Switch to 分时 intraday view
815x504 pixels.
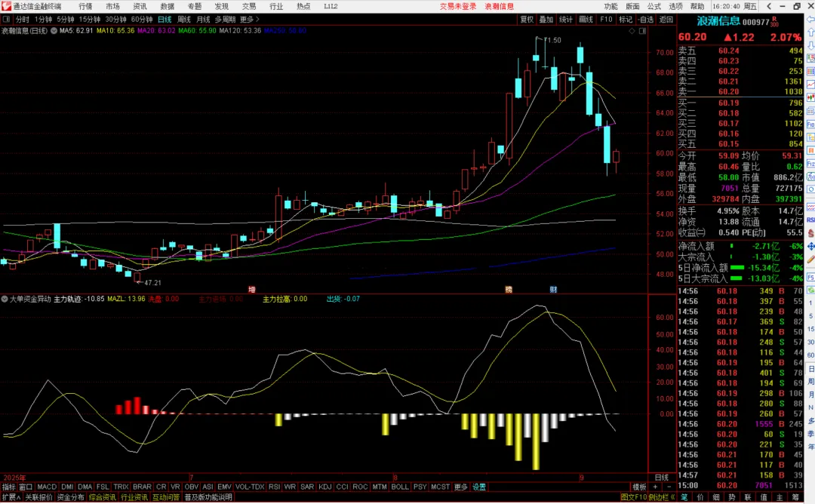[x=22, y=19]
